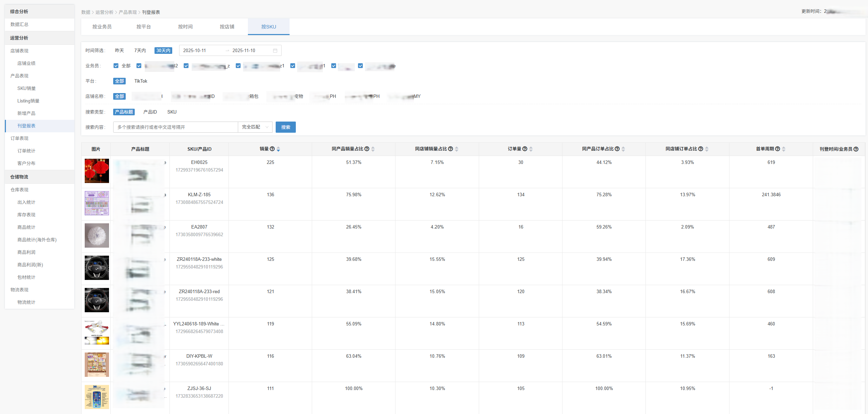The image size is (868, 414).
Task: Select the 7天内 time filter
Action: tap(140, 51)
